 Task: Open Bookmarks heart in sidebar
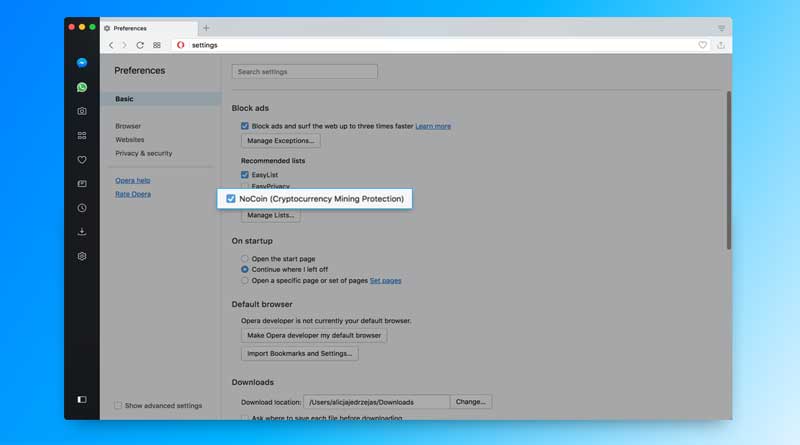point(82,160)
